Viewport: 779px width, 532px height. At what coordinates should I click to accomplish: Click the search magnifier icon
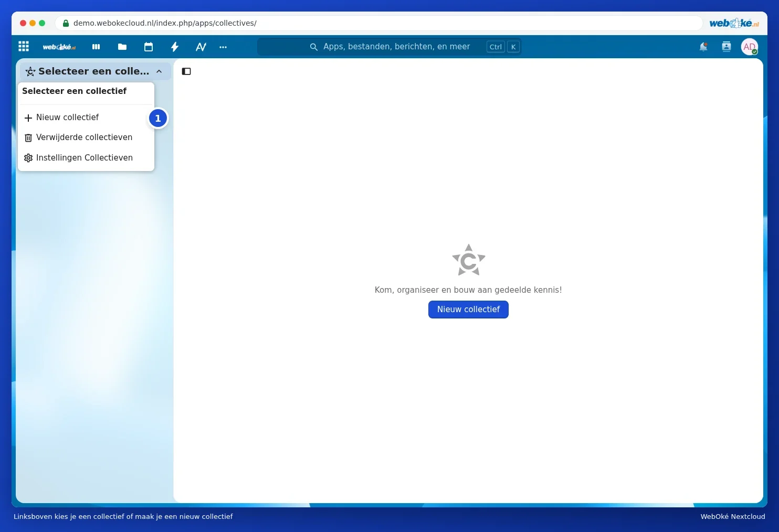pyautogui.click(x=314, y=47)
